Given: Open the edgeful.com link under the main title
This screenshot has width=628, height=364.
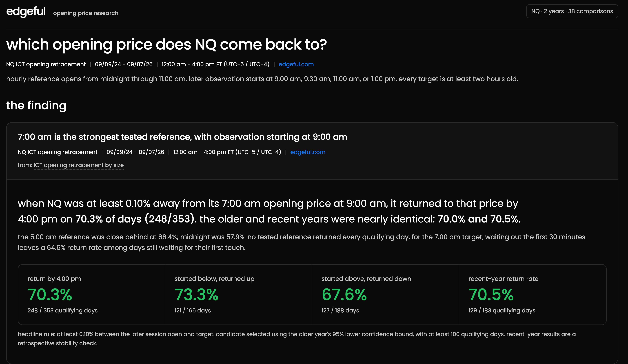Looking at the screenshot, I should (296, 64).
